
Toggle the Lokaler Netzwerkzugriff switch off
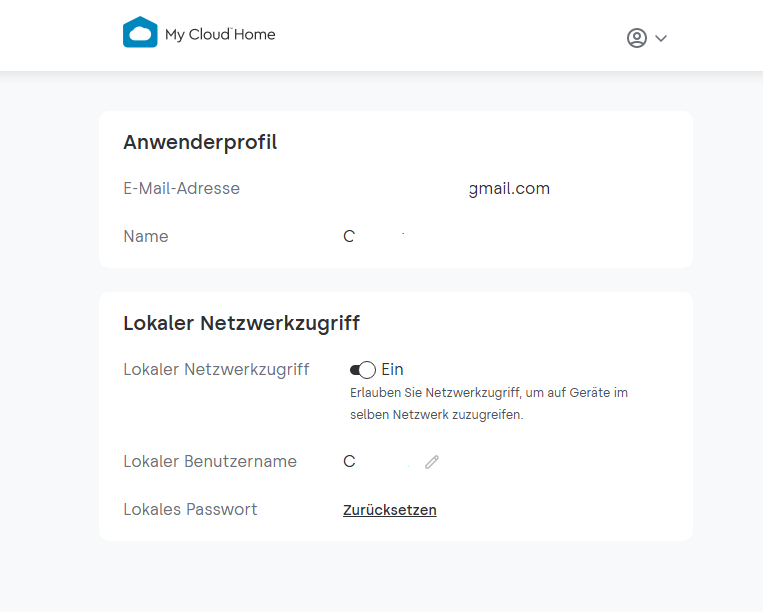coord(363,370)
